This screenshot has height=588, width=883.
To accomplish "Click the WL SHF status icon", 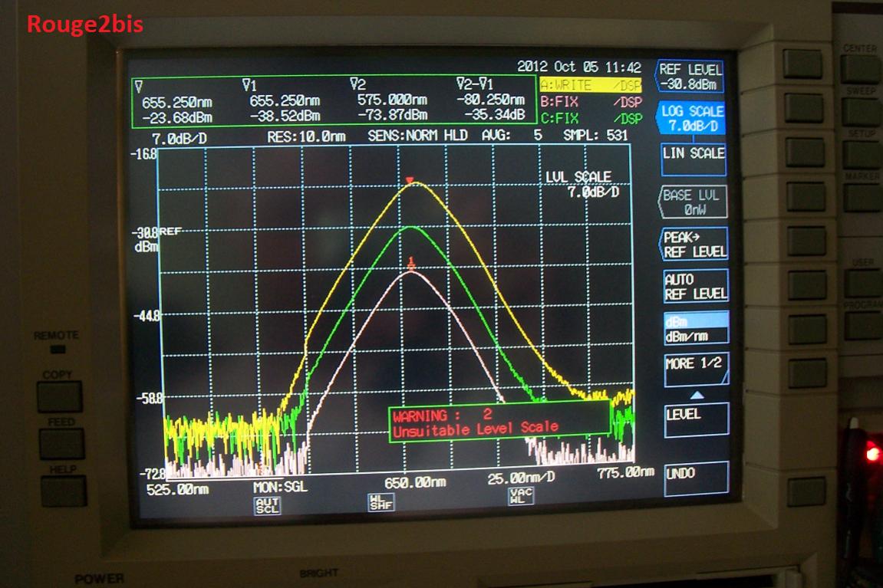I will [381, 502].
